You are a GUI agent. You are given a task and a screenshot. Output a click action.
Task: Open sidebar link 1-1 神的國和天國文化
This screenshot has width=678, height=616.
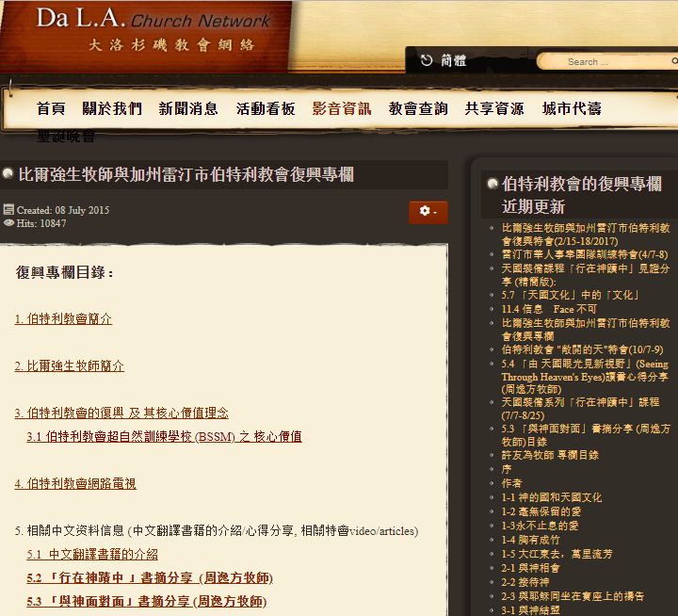552,498
